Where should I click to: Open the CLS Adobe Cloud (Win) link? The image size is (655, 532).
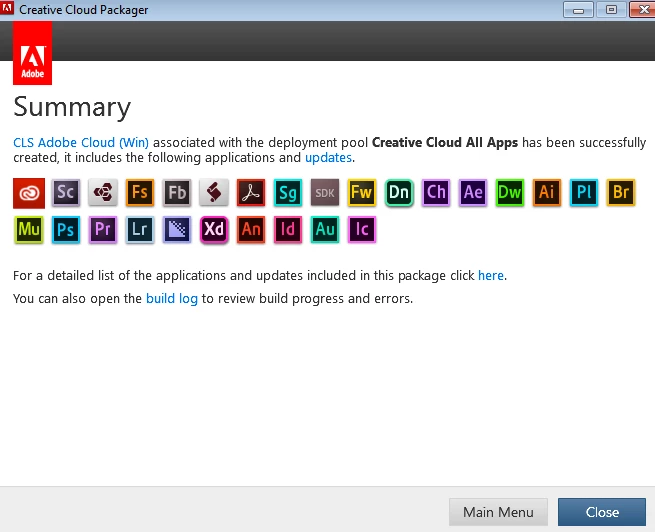[81, 142]
